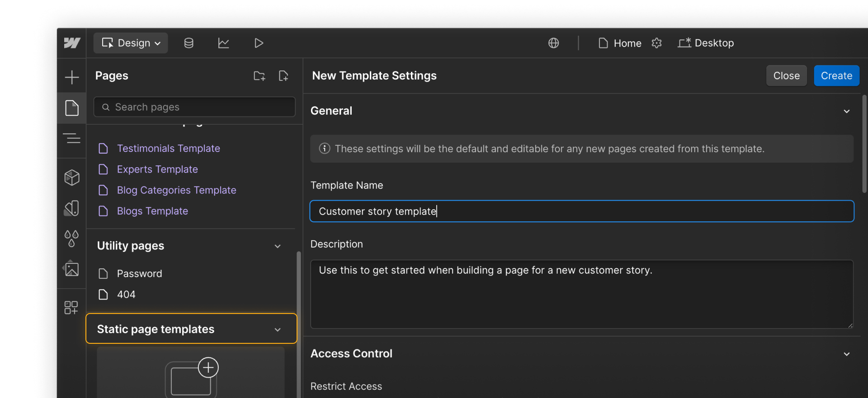
Task: Open the Variables droplets icon
Action: click(72, 239)
